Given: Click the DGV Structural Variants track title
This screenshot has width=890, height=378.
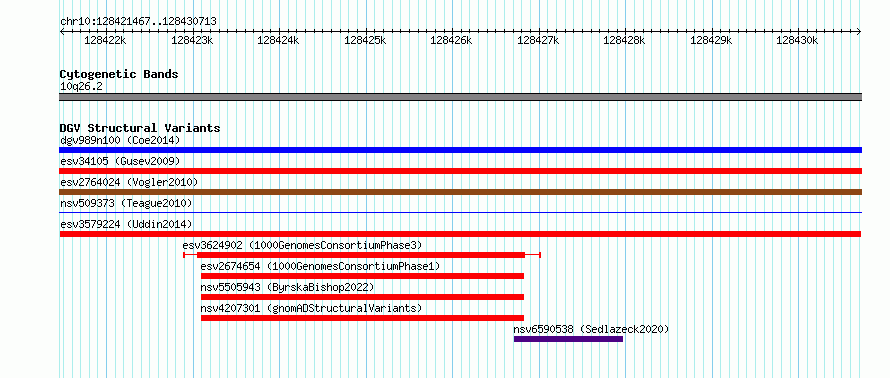Looking at the screenshot, I should tap(140, 128).
